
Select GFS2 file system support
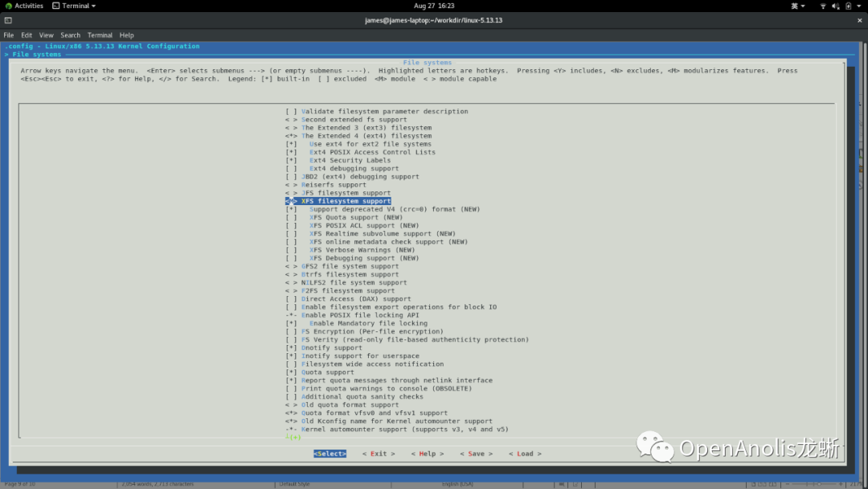coord(342,266)
